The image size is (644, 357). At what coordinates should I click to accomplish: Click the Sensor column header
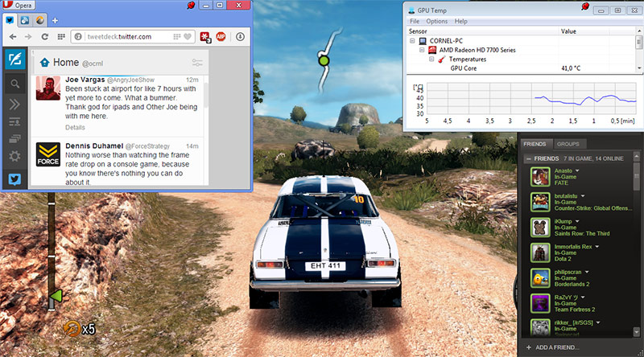[483, 31]
